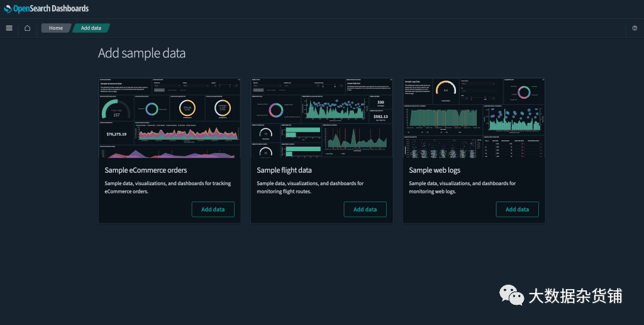
Task: Open the web logs dashboard preview image
Action: tap(474, 118)
